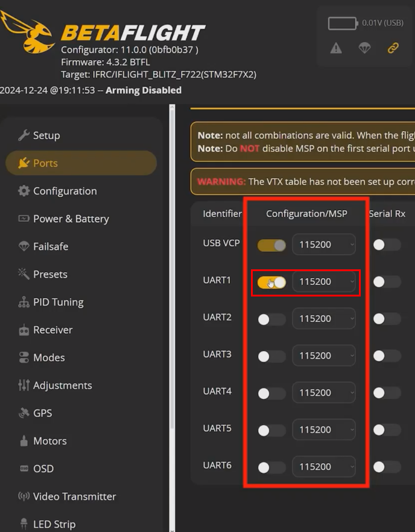Click the Presets wand icon
This screenshot has width=415, height=532.
coord(24,274)
